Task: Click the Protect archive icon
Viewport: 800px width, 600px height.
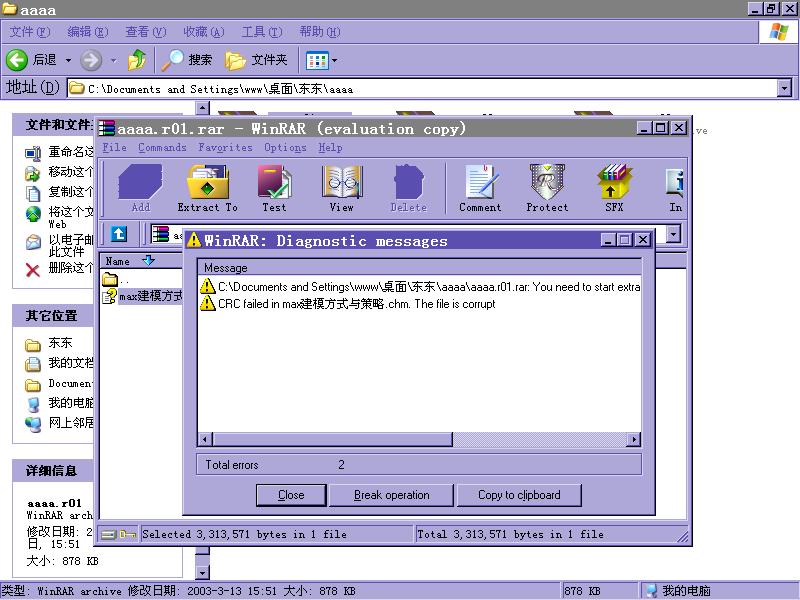Action: click(547, 188)
